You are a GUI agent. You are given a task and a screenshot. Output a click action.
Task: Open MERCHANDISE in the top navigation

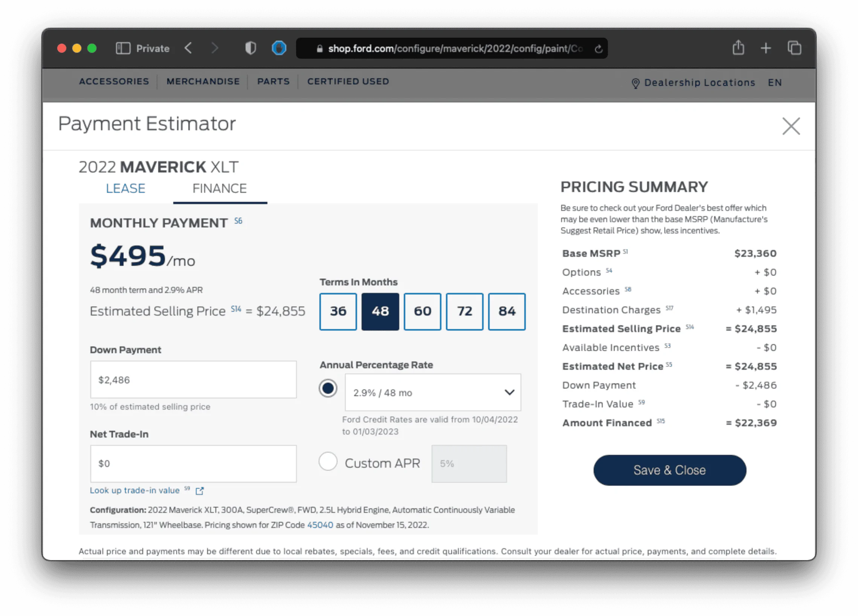[203, 81]
